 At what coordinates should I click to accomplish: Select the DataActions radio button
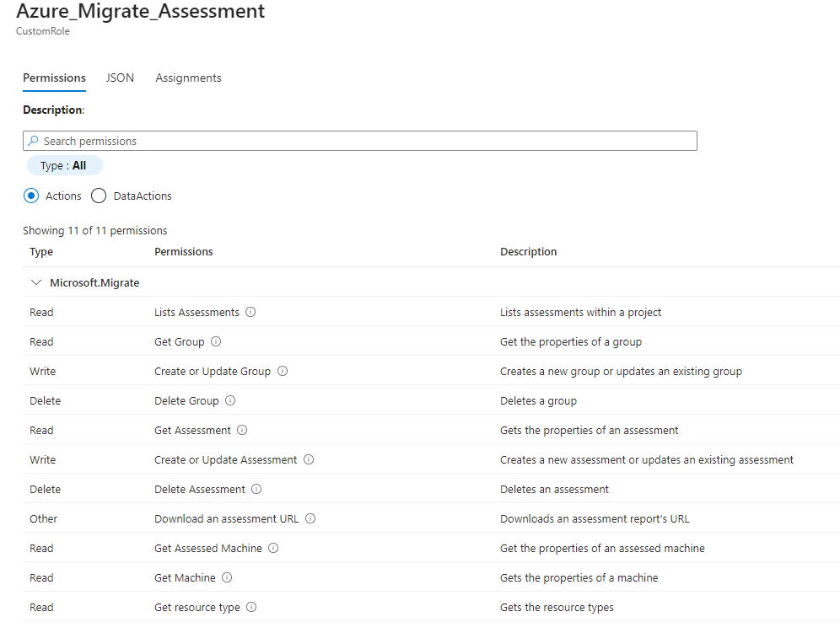99,196
